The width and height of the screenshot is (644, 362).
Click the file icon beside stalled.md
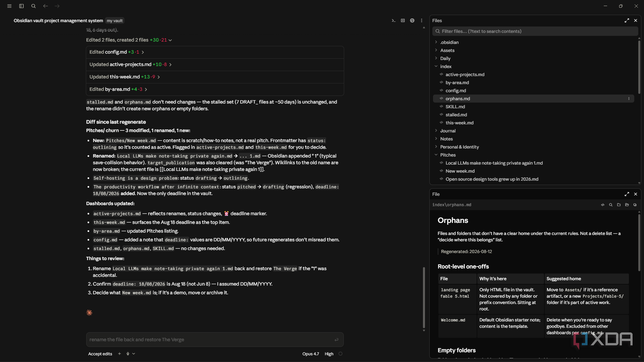(x=441, y=115)
